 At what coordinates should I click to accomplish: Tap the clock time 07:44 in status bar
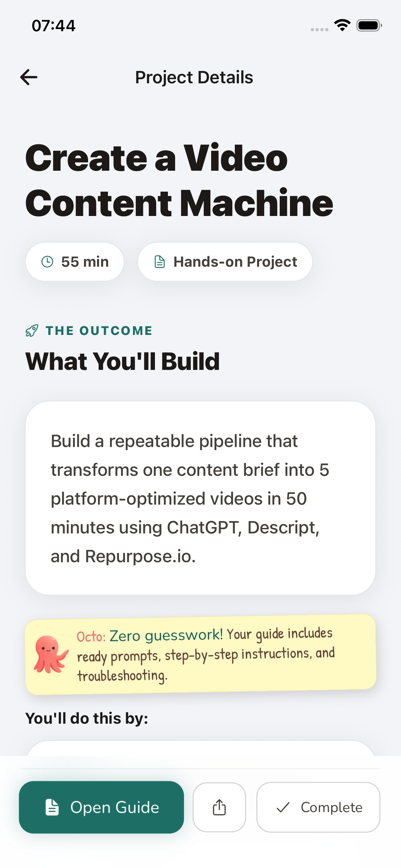[x=53, y=25]
